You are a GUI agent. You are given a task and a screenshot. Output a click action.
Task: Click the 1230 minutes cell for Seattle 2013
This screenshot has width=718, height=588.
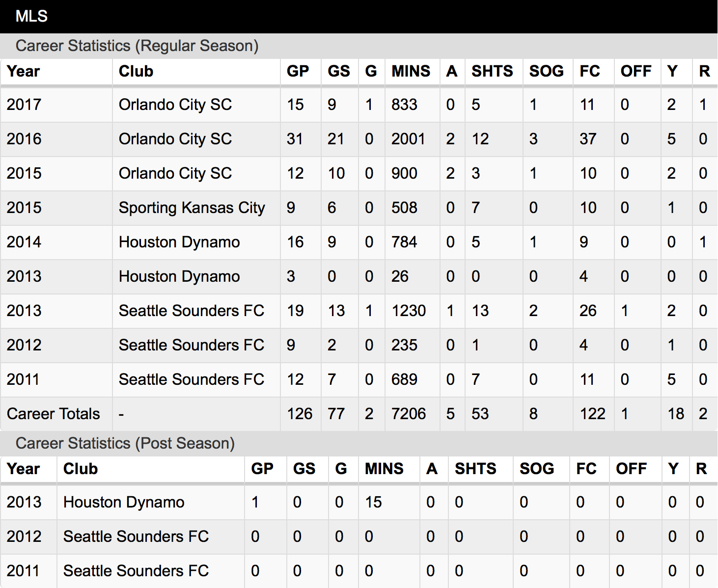pos(409,311)
